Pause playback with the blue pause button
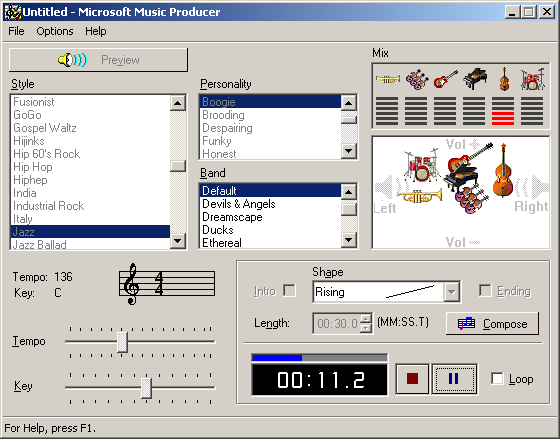The height and width of the screenshot is (439, 560). click(454, 379)
